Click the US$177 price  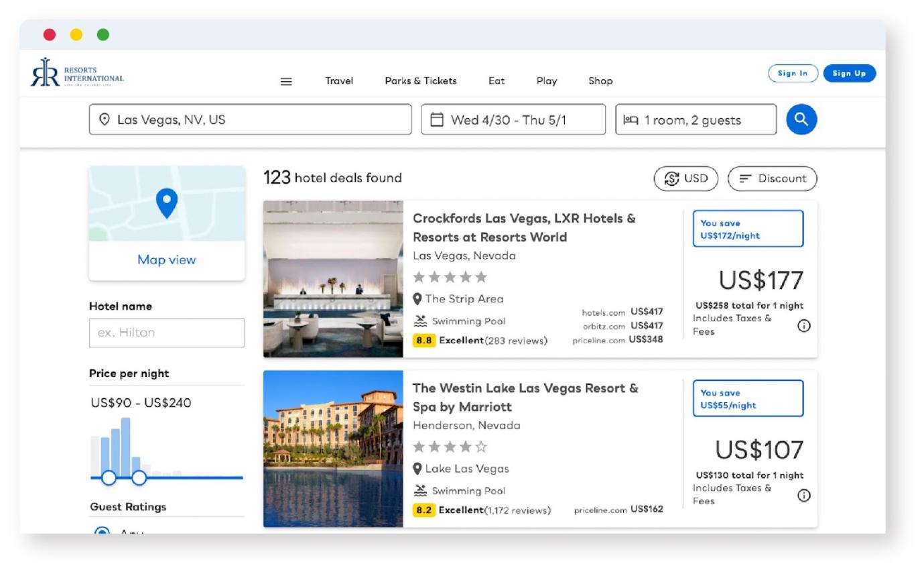[x=761, y=280]
